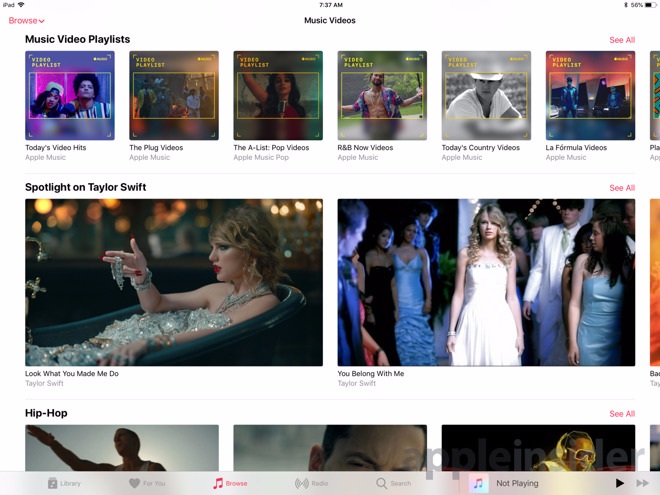
Task: Tap the 7:37 AM clock in status bar
Action: click(331, 5)
